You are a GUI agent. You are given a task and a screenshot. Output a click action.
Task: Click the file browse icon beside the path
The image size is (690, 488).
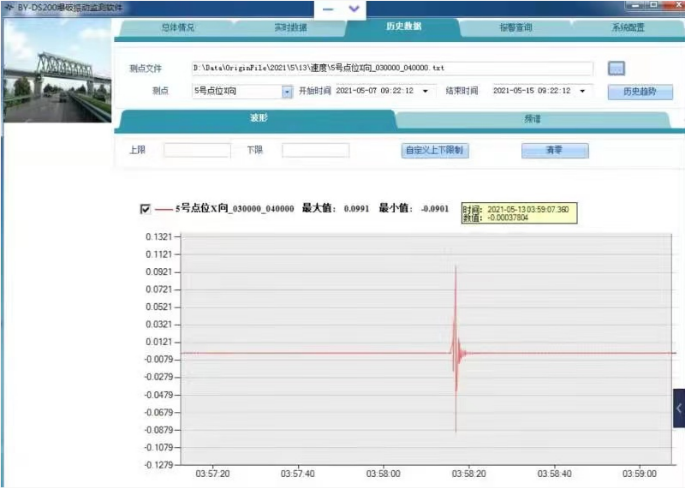click(617, 68)
